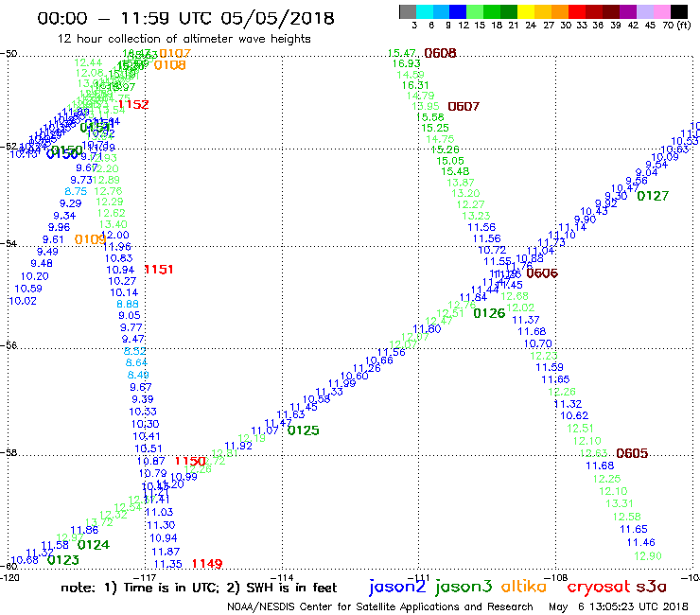Click the altika time marker '0107'
The width and height of the screenshot is (700, 615).
click(x=175, y=53)
